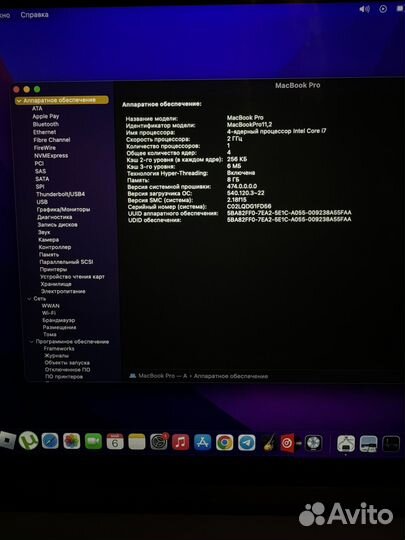Collapse the Сеть section
The image size is (405, 540).
pyautogui.click(x=29, y=299)
